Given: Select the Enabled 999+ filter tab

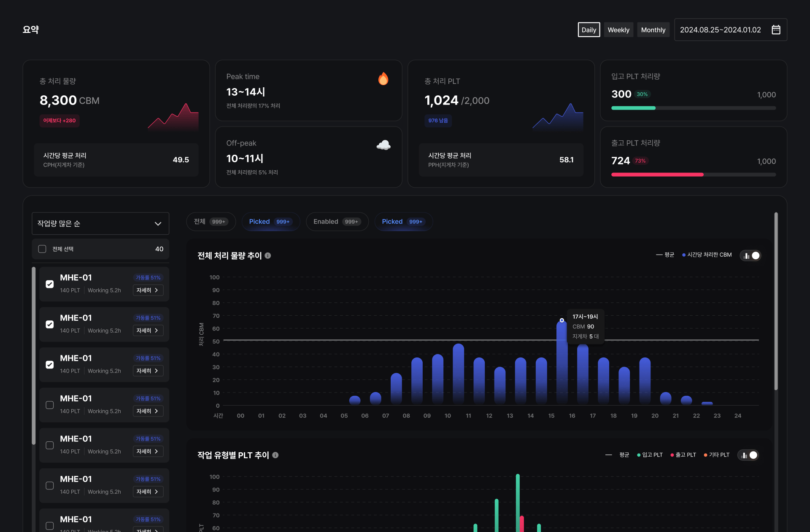Looking at the screenshot, I should (337, 222).
